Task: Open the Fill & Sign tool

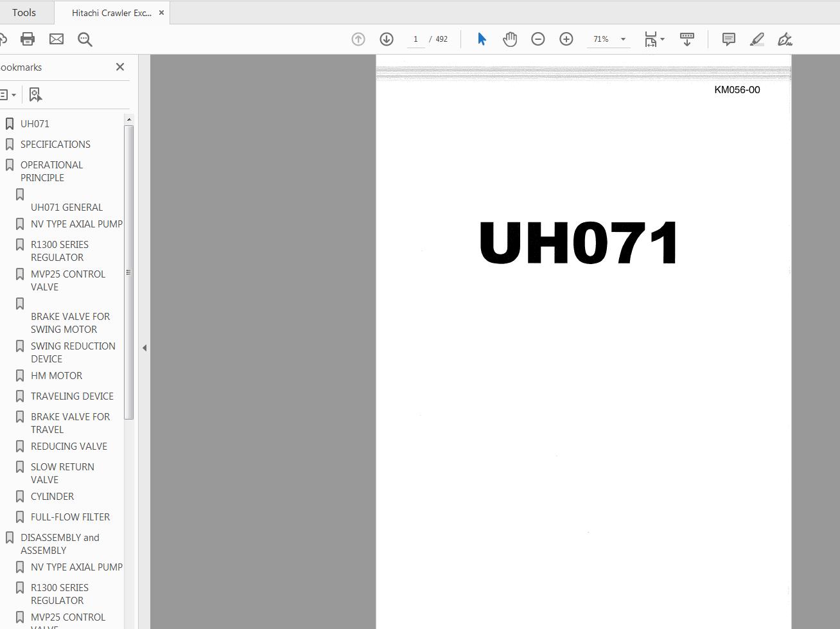Action: (785, 39)
